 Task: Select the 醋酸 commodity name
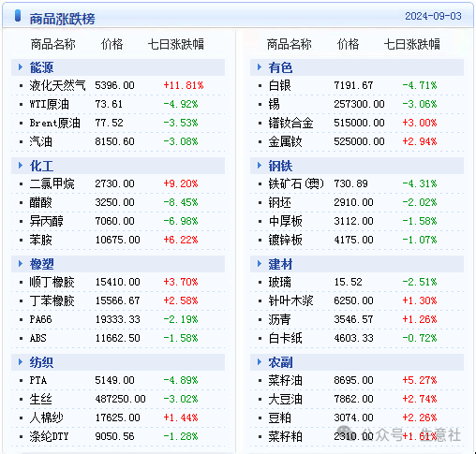coord(41,202)
